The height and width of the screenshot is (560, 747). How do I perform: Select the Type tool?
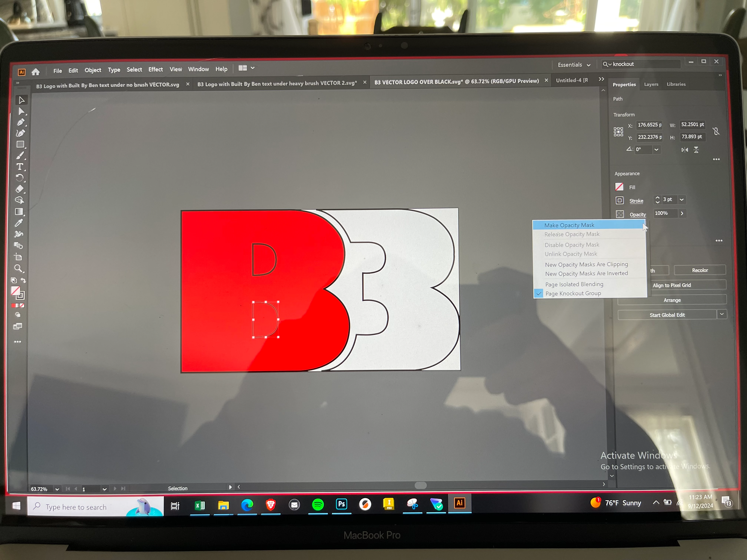click(x=20, y=167)
